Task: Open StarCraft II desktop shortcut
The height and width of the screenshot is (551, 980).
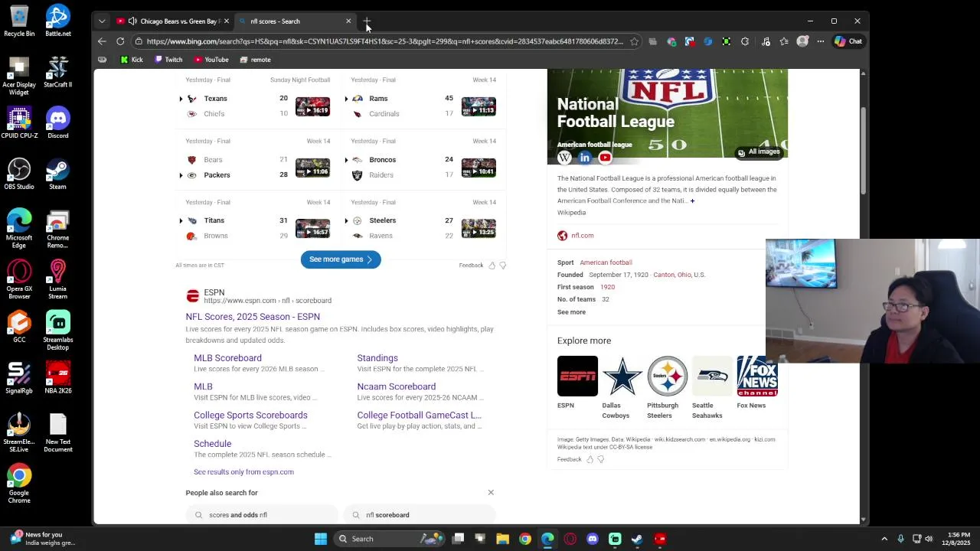Action: 57,72
